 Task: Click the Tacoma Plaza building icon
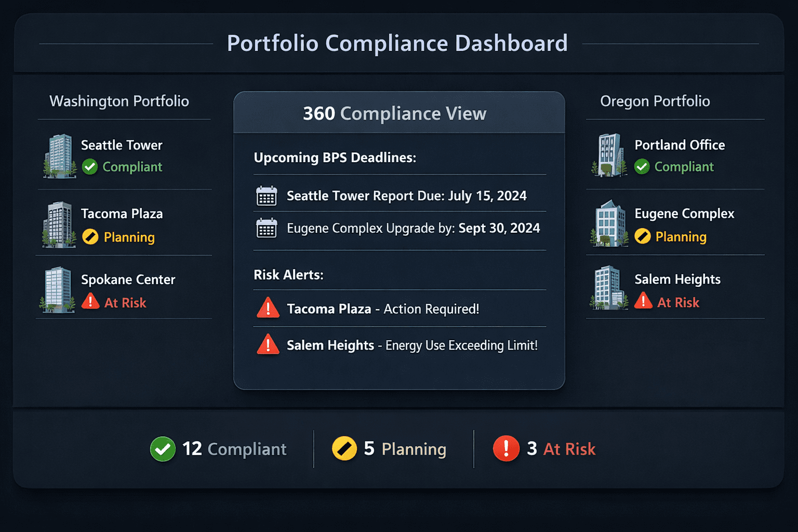click(59, 224)
